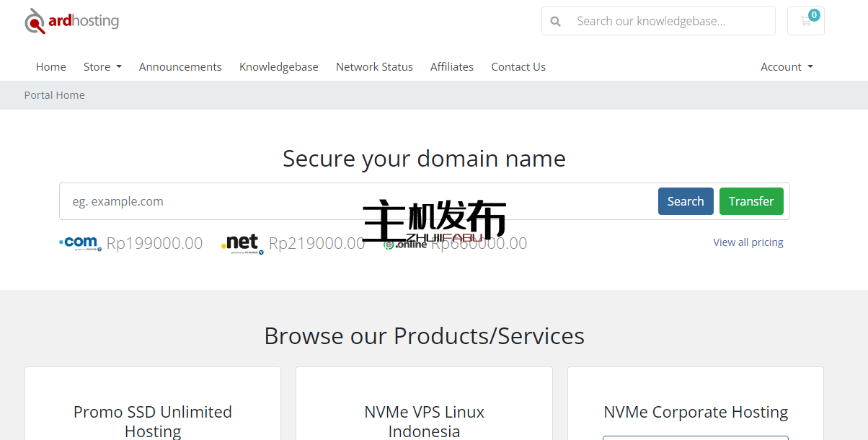Click into the knowledgebase search box
The image size is (868, 440).
pos(670,22)
